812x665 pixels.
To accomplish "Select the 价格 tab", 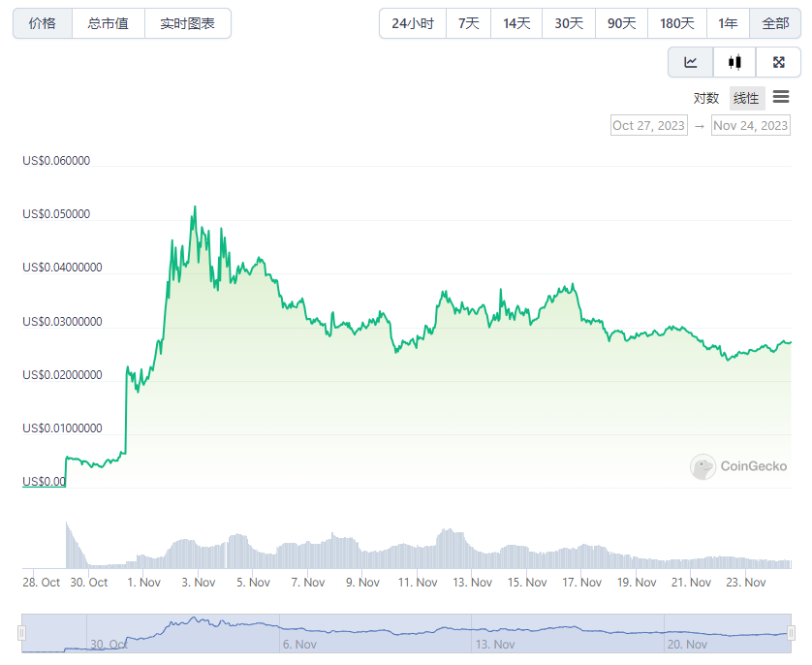I will coord(43,23).
